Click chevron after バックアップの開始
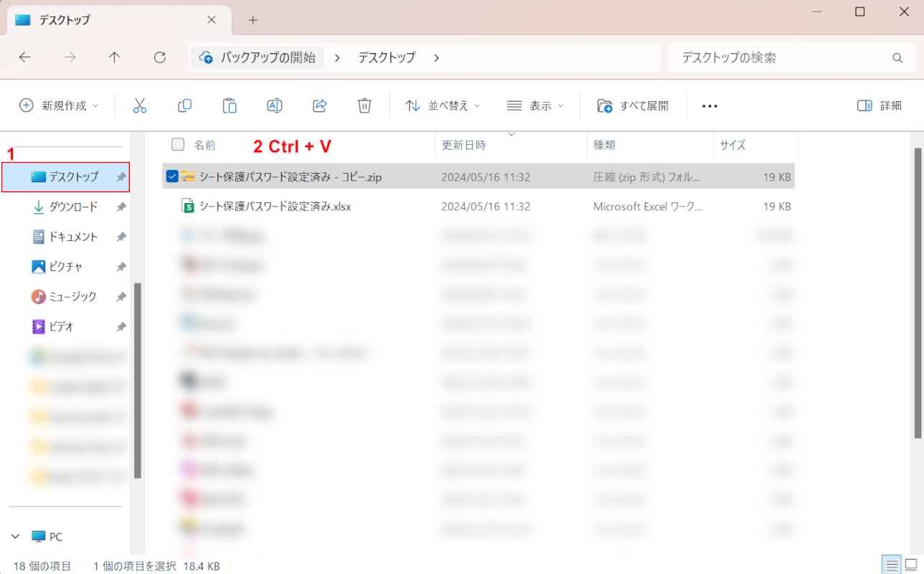Screen dimensions: 924x574 [x=337, y=57]
